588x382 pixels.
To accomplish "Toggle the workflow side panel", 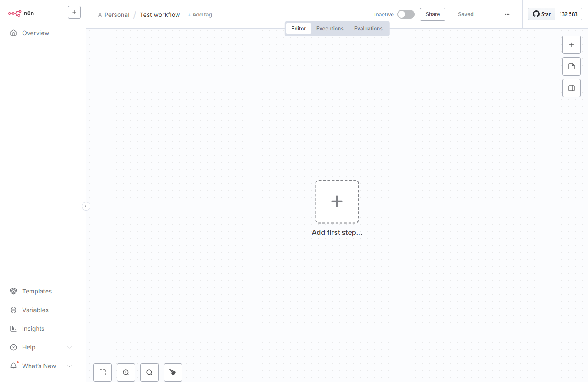I will tap(571, 88).
